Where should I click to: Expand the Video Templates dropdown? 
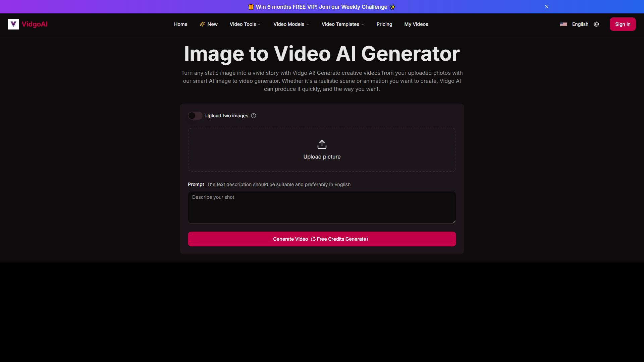(x=343, y=24)
